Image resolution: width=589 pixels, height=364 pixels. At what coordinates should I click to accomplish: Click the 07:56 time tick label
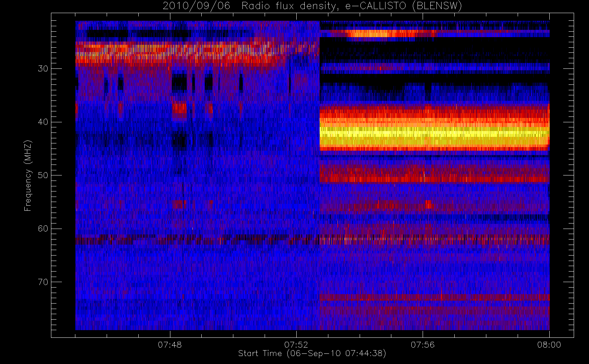coord(423,345)
